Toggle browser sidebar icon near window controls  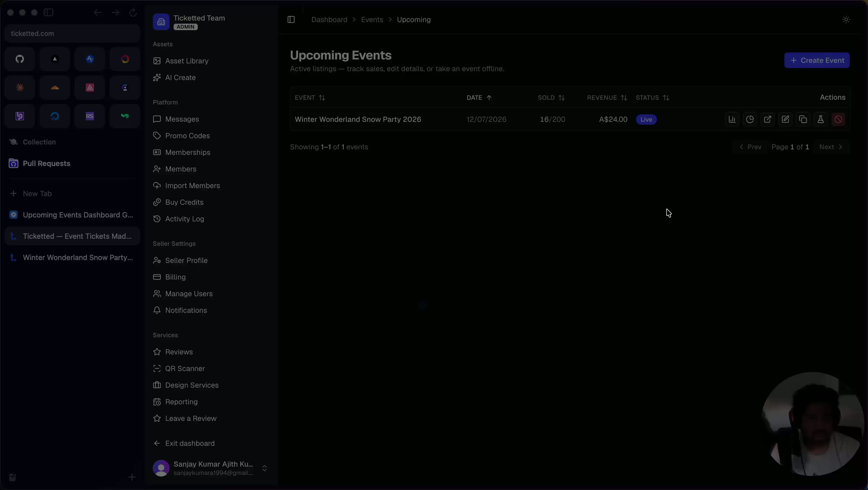coord(49,12)
